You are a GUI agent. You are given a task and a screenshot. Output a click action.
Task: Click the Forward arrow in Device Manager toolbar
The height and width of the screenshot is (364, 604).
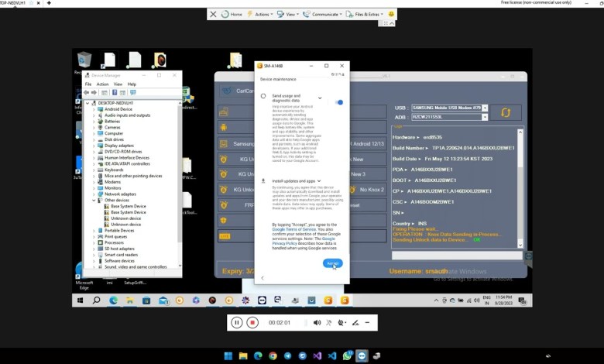94,92
